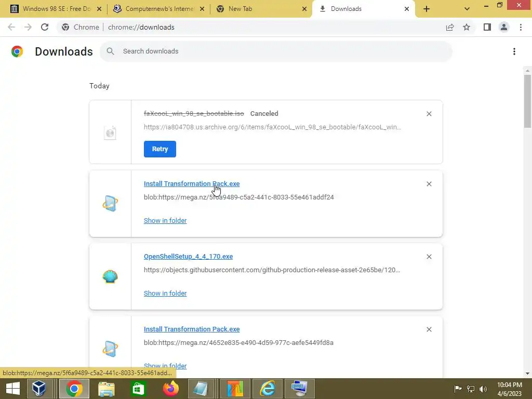532x399 pixels.
Task: Open Internet Explorer from the taskbar
Action: pos(268,389)
